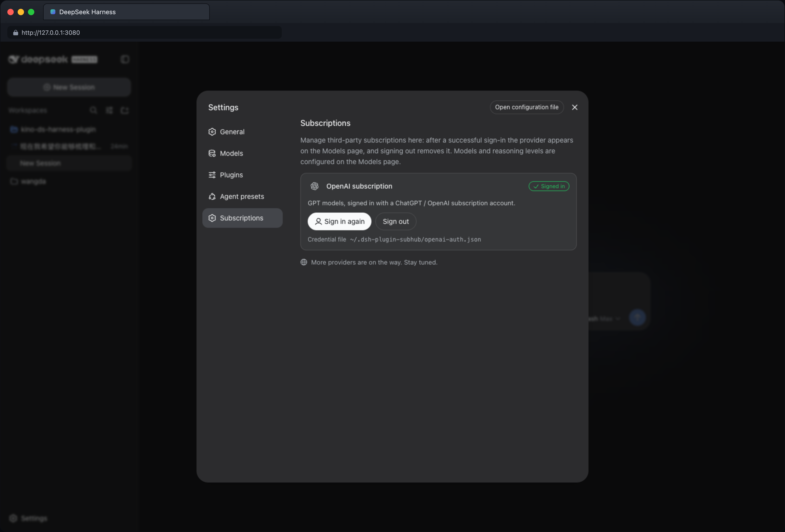The image size is (785, 532).
Task: Click New Session button in sidebar
Action: [69, 87]
